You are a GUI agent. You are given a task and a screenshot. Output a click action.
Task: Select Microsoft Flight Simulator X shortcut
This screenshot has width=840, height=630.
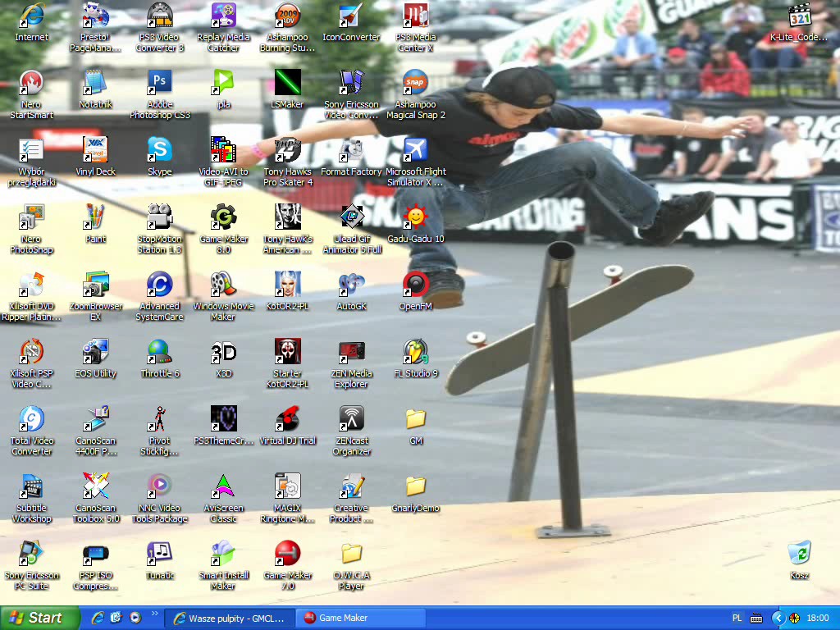point(415,150)
